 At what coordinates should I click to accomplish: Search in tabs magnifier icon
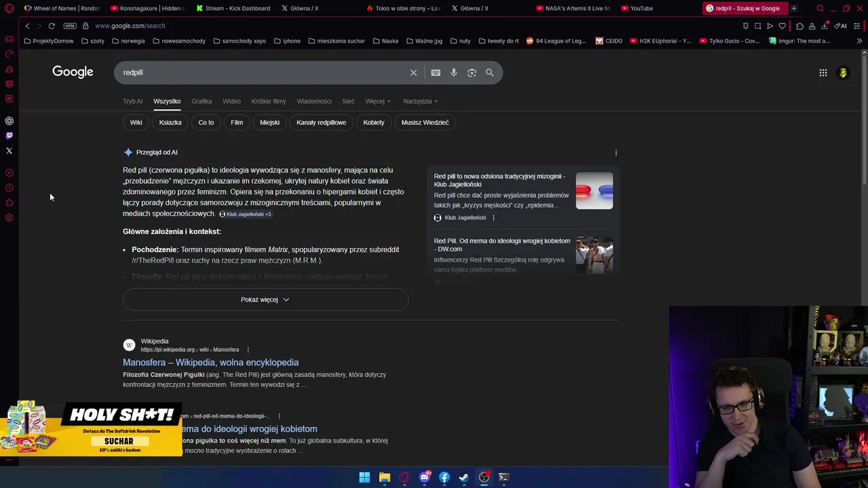[820, 8]
